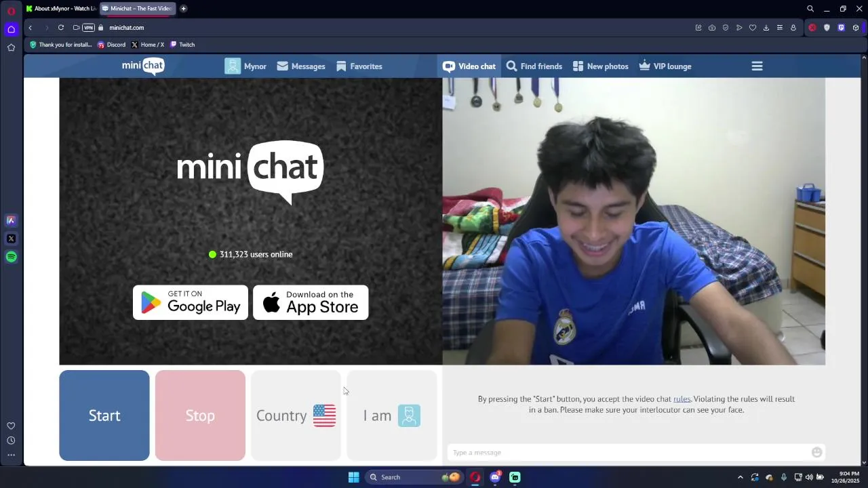Open the Country selector with US flag
868x488 pixels.
(x=296, y=415)
